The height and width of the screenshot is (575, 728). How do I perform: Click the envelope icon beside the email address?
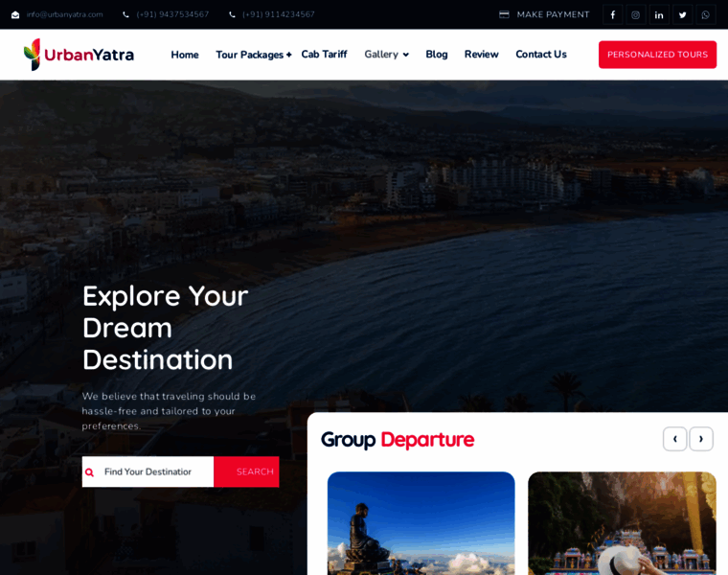tap(15, 15)
